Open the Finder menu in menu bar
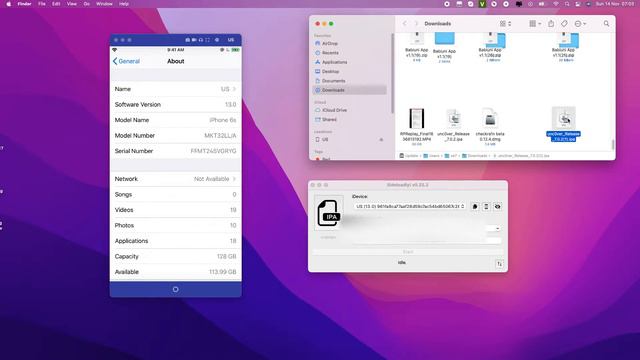 24,4
